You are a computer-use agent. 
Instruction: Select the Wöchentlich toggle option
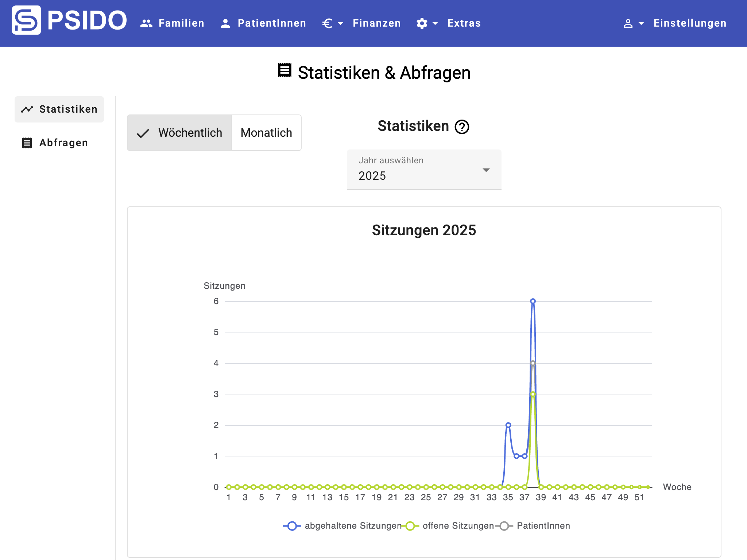coord(179,133)
